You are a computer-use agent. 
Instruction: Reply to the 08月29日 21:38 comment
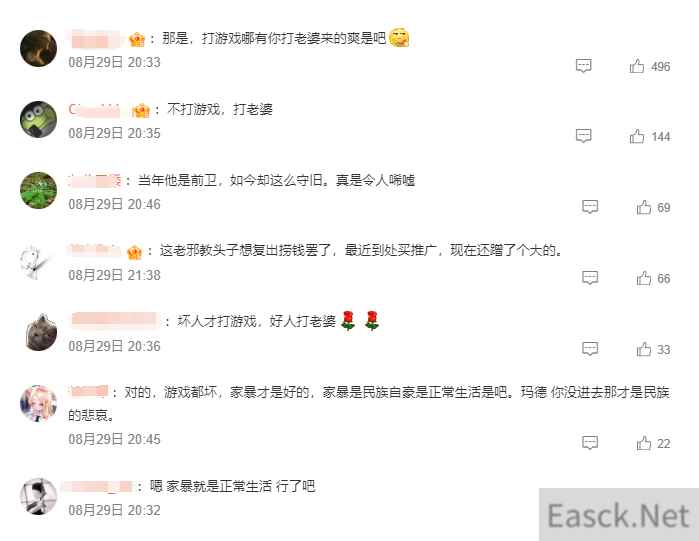click(590, 278)
